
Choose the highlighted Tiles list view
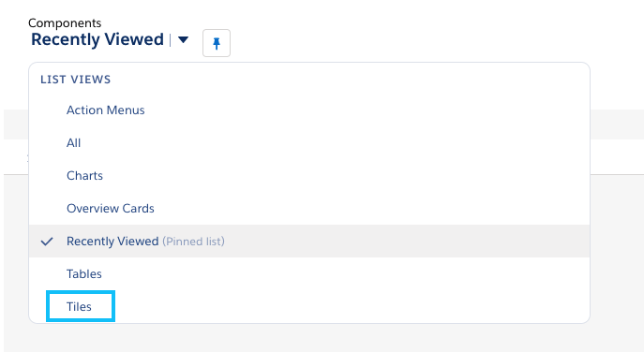[x=81, y=306]
